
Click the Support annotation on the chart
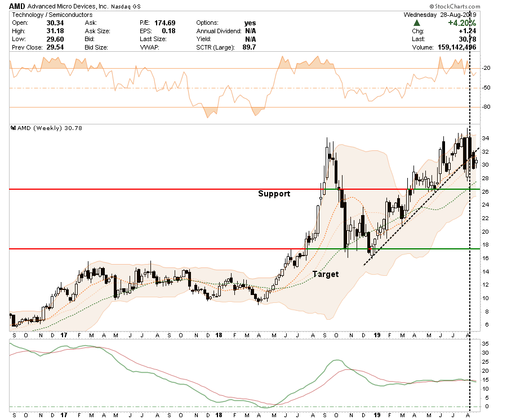[274, 194]
